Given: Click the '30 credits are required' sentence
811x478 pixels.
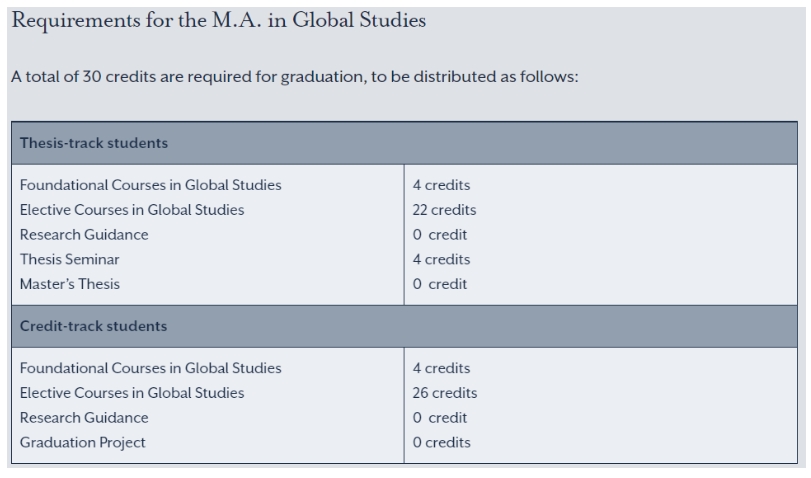Looking at the screenshot, I should (x=295, y=77).
